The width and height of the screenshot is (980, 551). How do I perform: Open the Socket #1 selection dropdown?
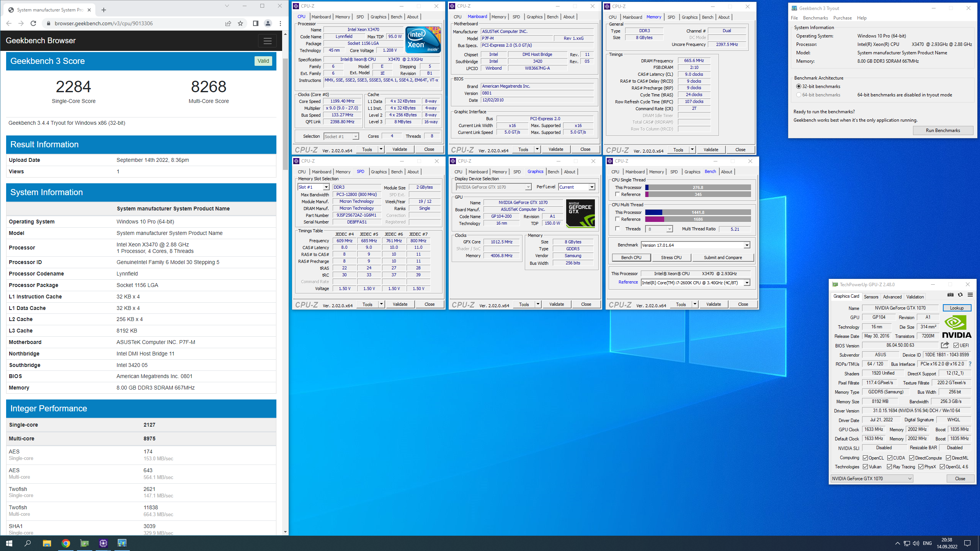[x=341, y=137]
